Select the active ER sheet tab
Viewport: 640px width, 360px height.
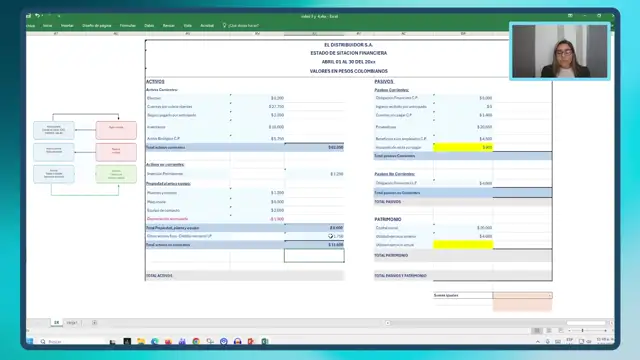(x=56, y=322)
